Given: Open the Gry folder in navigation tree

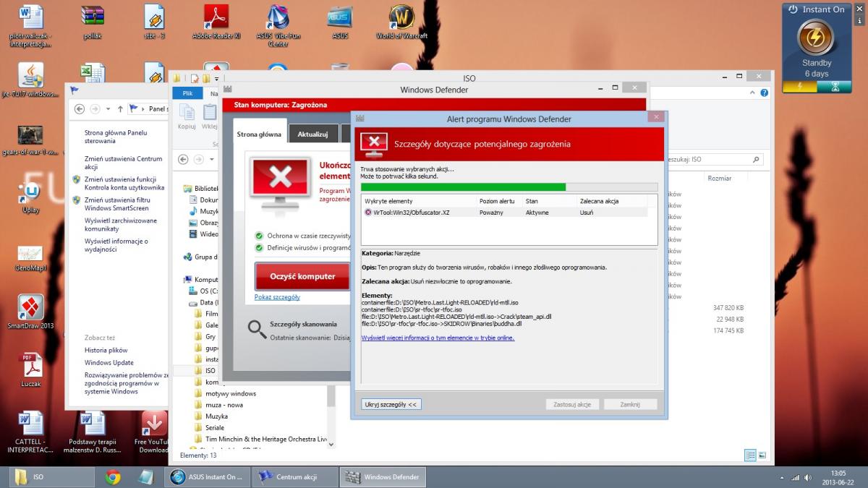Looking at the screenshot, I should 210,337.
